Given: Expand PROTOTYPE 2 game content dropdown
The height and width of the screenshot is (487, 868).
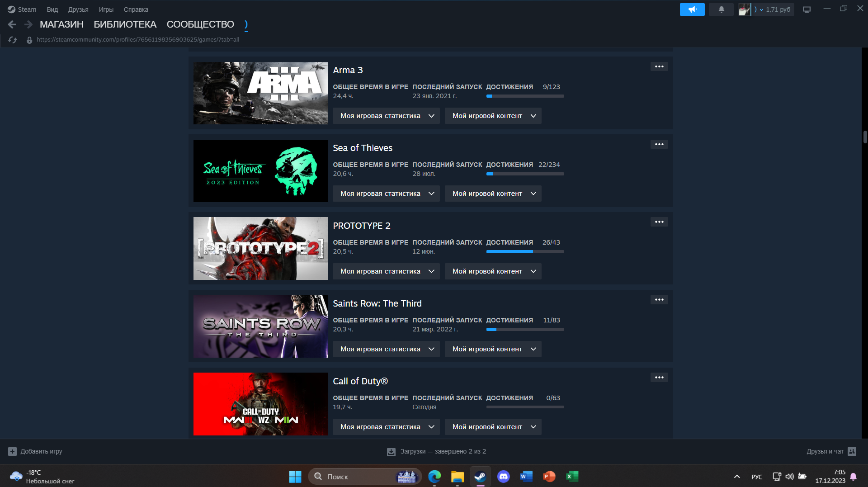Looking at the screenshot, I should [493, 271].
